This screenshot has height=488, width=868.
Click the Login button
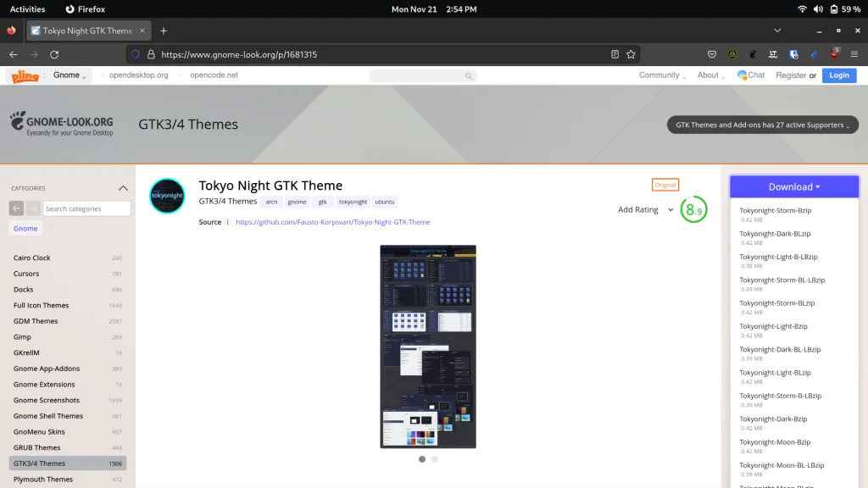click(838, 75)
